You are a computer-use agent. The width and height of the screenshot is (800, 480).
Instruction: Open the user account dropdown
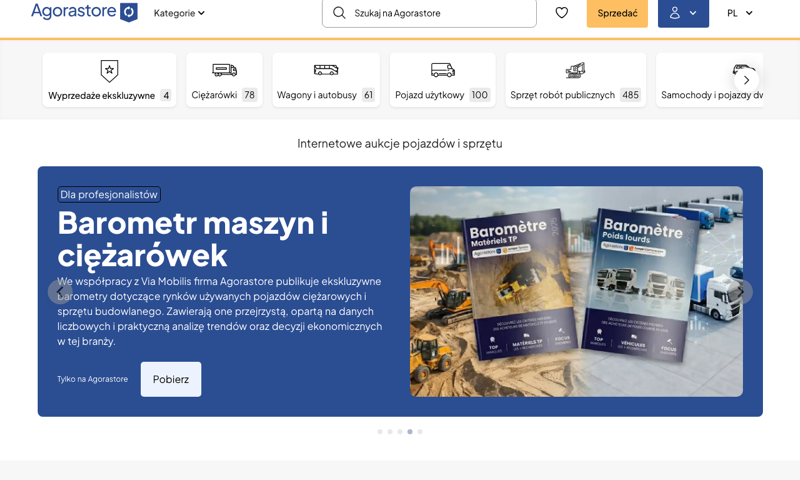tap(683, 13)
